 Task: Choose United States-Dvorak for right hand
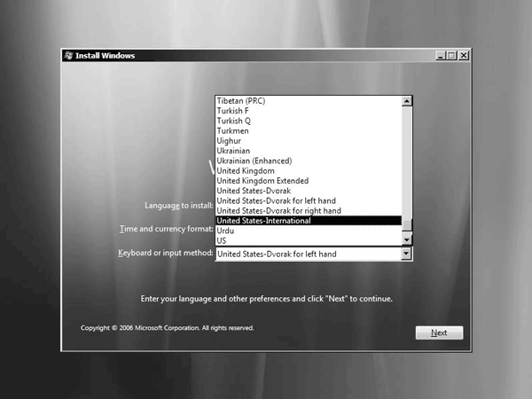pos(309,211)
